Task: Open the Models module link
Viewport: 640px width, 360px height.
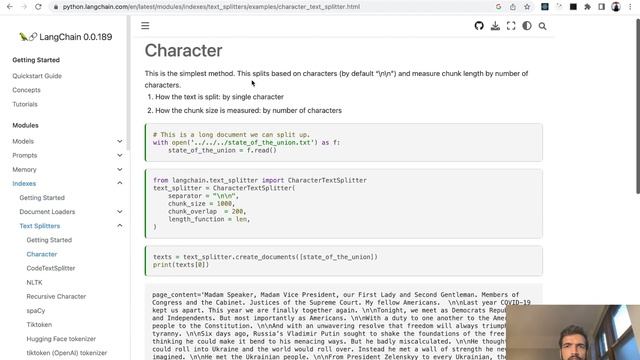Action: pos(23,141)
